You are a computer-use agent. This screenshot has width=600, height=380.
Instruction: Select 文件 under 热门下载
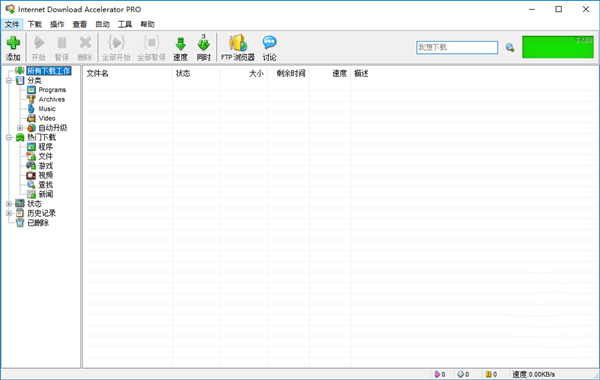click(46, 156)
